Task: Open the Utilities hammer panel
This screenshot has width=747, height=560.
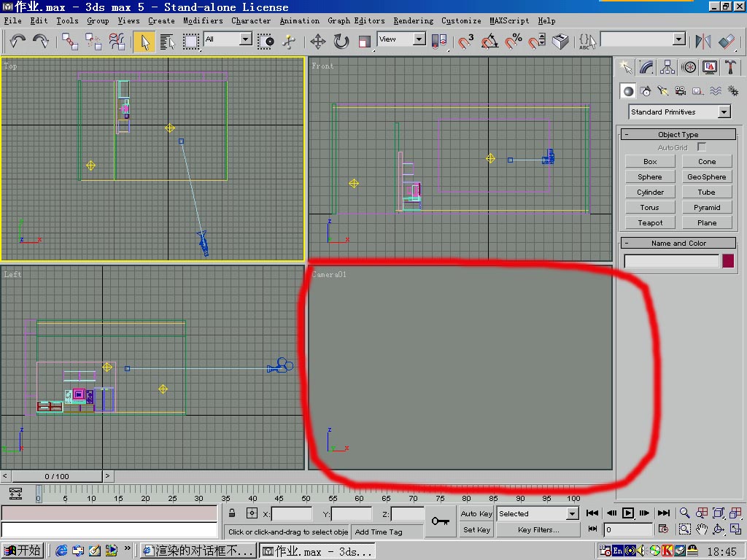Action: (x=731, y=67)
